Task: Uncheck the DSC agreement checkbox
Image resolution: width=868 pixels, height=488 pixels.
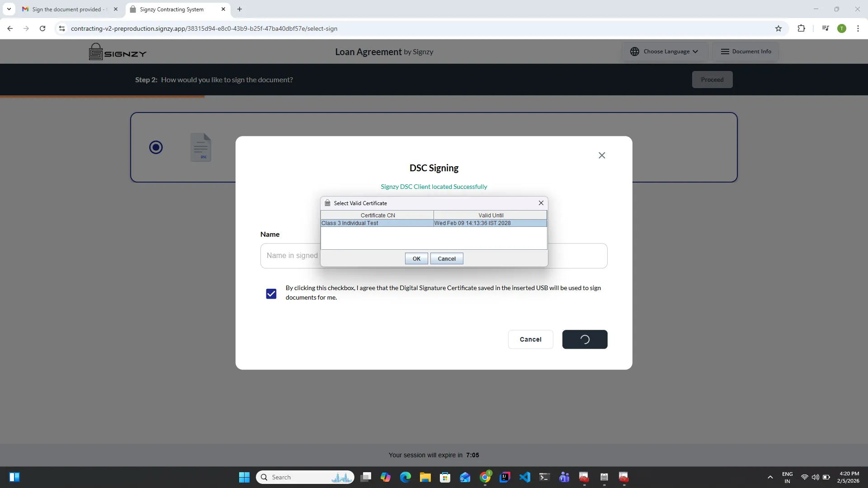Action: click(271, 294)
